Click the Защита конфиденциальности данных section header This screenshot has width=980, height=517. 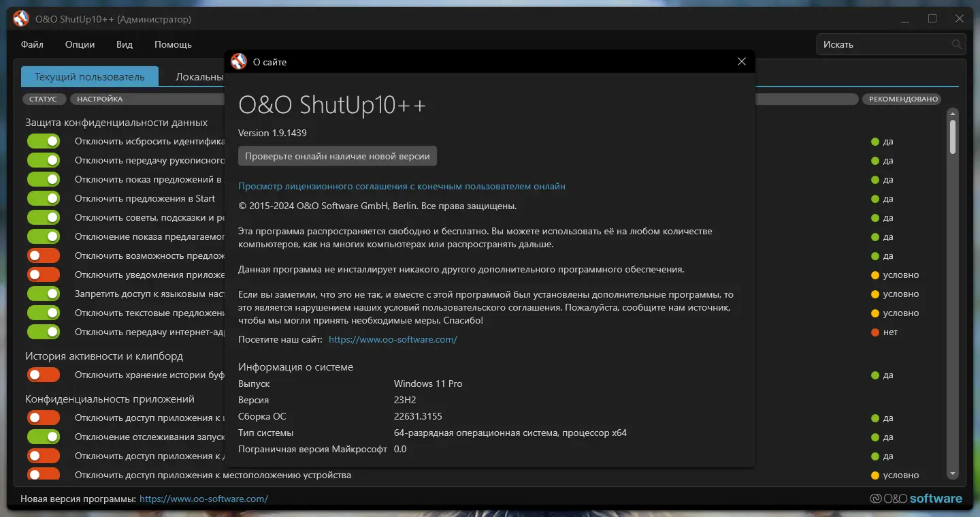(116, 123)
